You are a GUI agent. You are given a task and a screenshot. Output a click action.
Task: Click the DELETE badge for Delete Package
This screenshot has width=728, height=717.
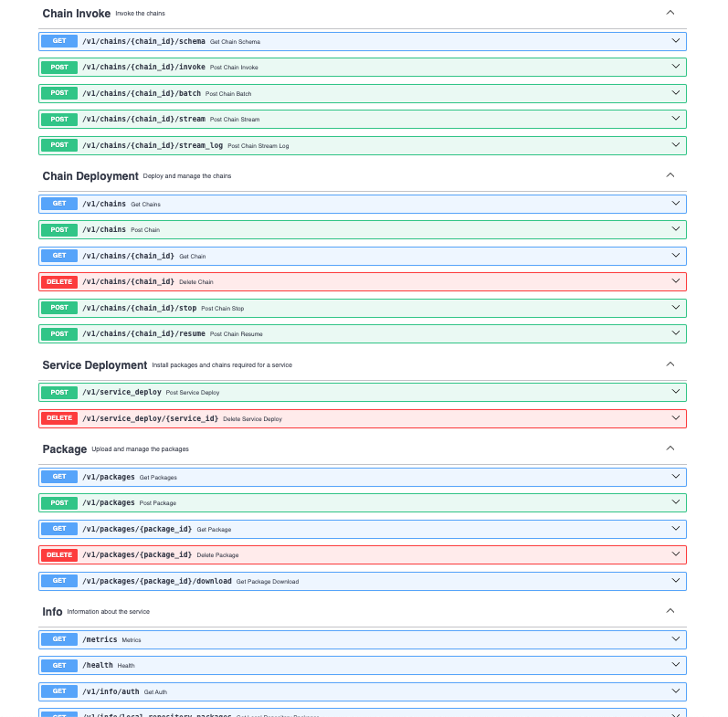coord(59,554)
